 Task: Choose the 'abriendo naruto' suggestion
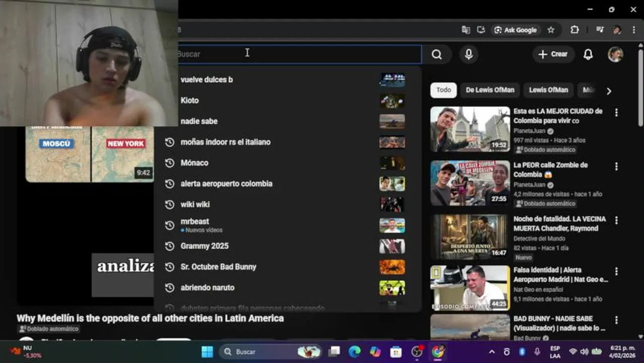coord(287,287)
